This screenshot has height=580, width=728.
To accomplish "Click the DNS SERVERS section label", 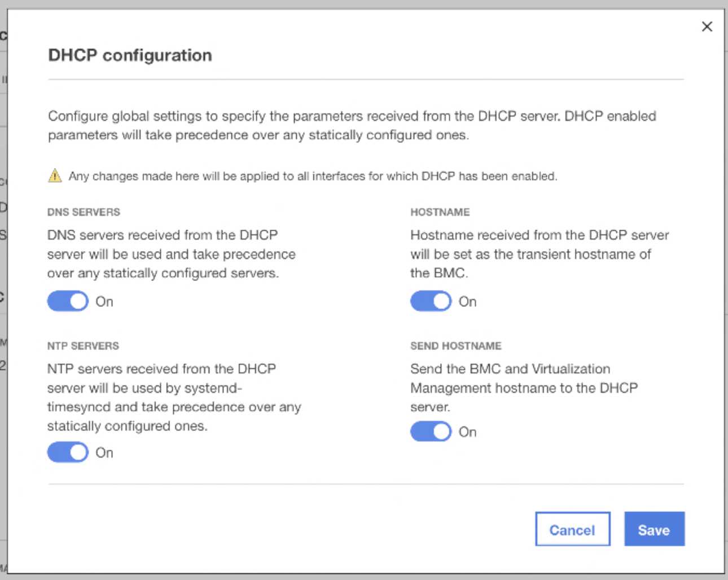I will 84,212.
